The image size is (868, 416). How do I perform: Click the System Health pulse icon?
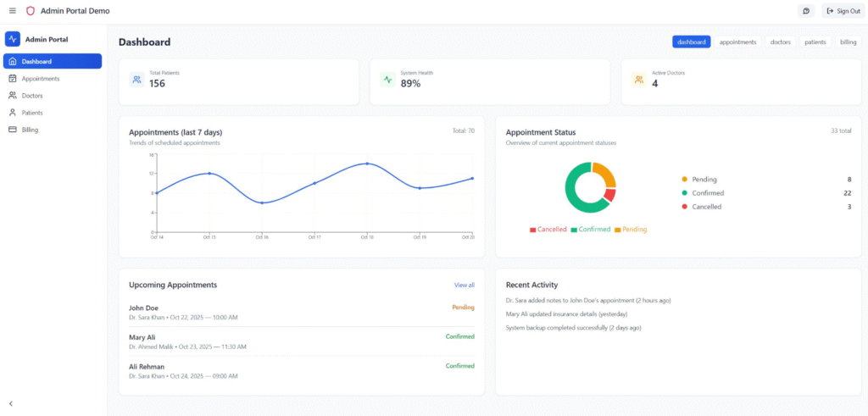[388, 80]
